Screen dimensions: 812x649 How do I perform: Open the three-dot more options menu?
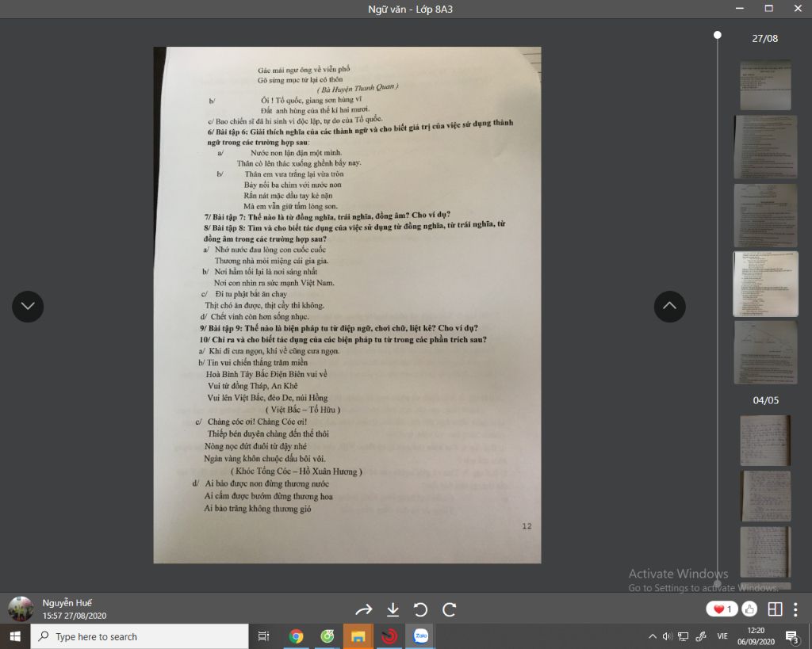pyautogui.click(x=795, y=609)
